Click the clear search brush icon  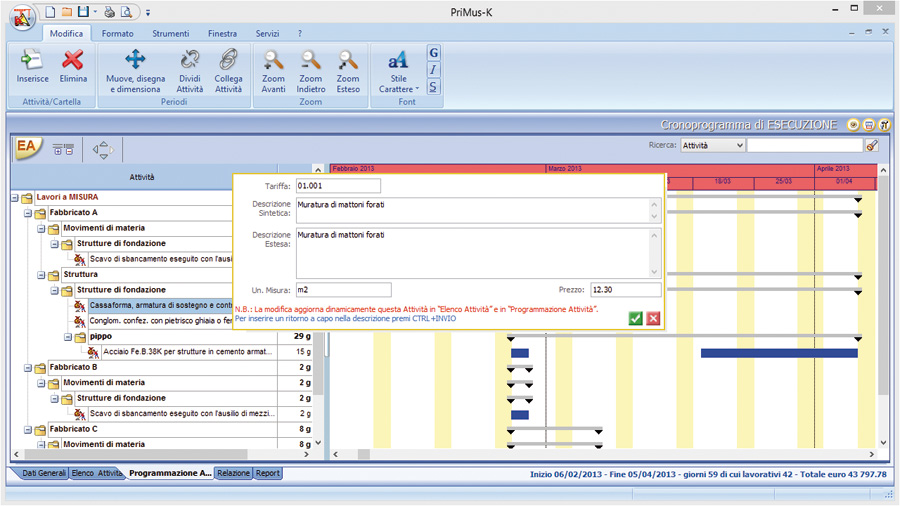tap(872, 146)
